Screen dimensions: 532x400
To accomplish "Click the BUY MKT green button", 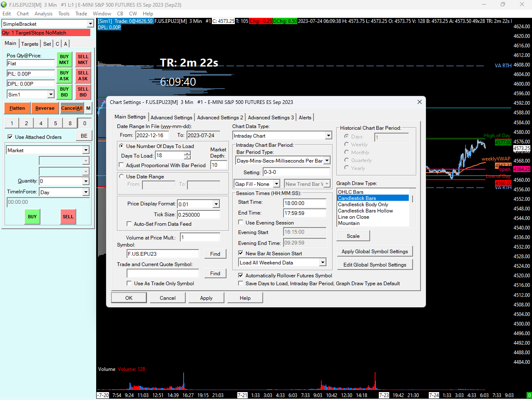I will coord(64,59).
